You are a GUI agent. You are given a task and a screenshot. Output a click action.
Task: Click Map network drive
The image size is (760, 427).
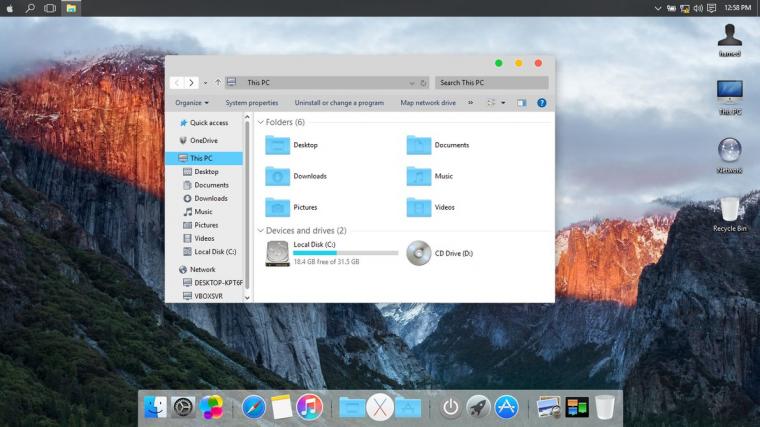pos(428,103)
